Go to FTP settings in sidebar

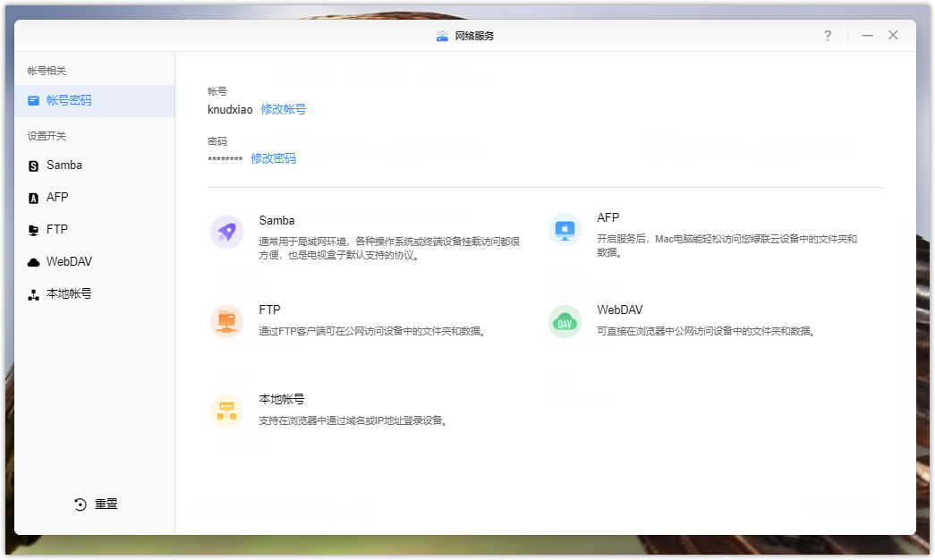57,230
